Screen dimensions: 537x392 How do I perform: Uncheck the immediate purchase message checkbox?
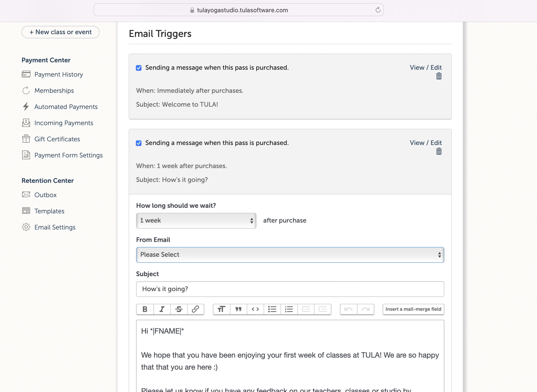(139, 68)
